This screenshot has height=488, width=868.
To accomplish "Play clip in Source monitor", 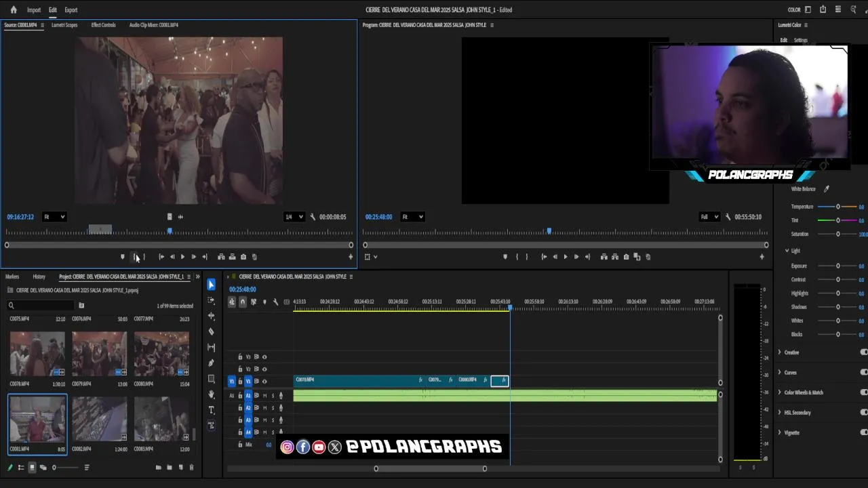I will tap(182, 257).
